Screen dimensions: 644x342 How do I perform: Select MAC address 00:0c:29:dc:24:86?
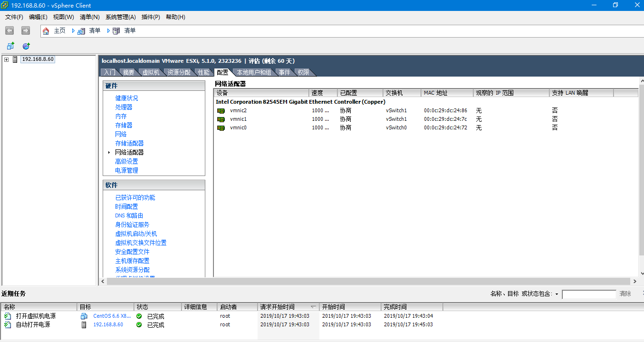click(x=445, y=111)
